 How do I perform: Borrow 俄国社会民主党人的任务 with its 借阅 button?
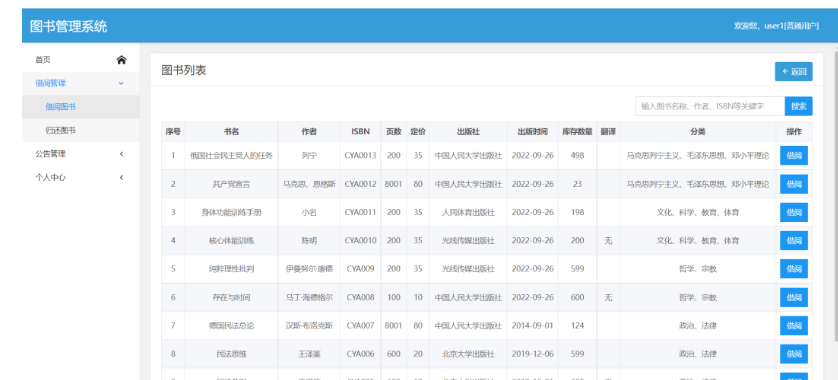(x=794, y=156)
